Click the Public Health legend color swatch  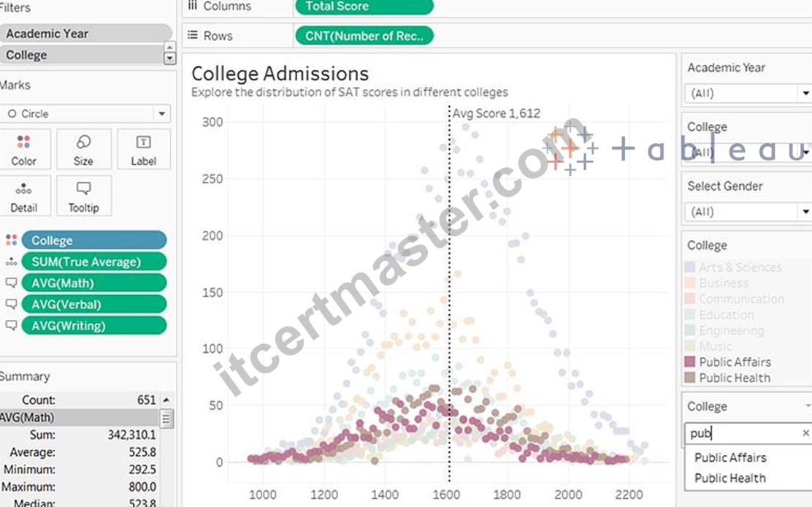click(x=690, y=378)
